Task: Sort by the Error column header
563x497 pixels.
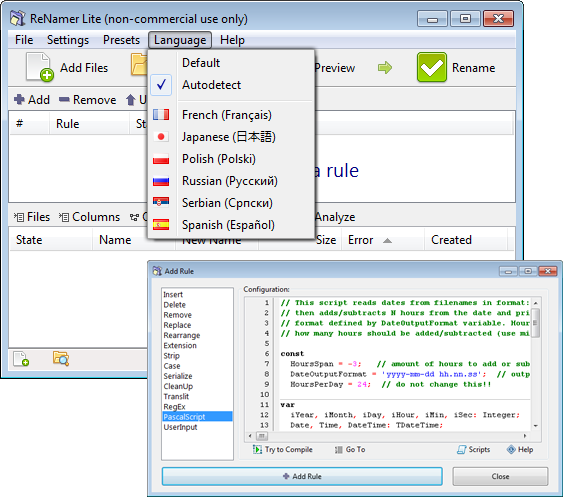Action: tap(383, 240)
